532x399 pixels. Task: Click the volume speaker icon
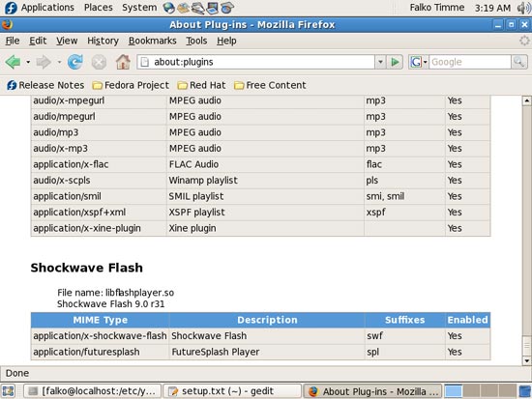click(x=524, y=8)
